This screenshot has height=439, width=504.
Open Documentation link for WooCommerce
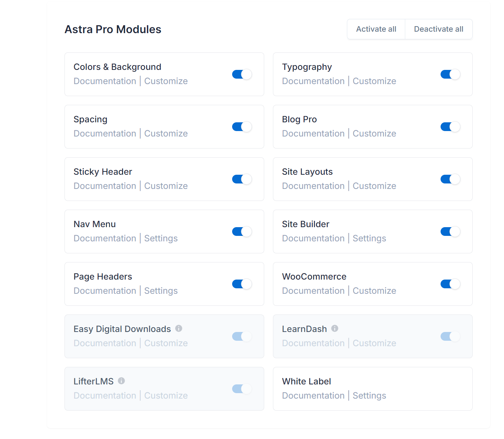click(313, 291)
